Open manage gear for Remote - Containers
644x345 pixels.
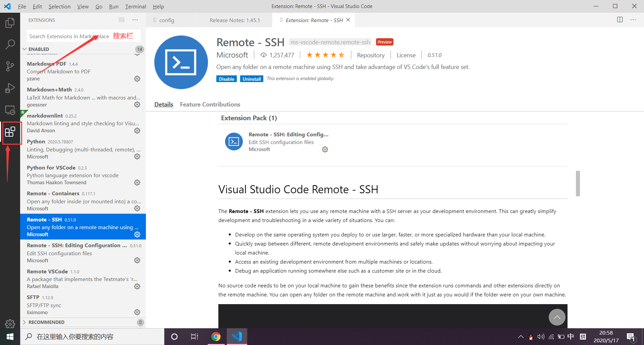click(137, 208)
